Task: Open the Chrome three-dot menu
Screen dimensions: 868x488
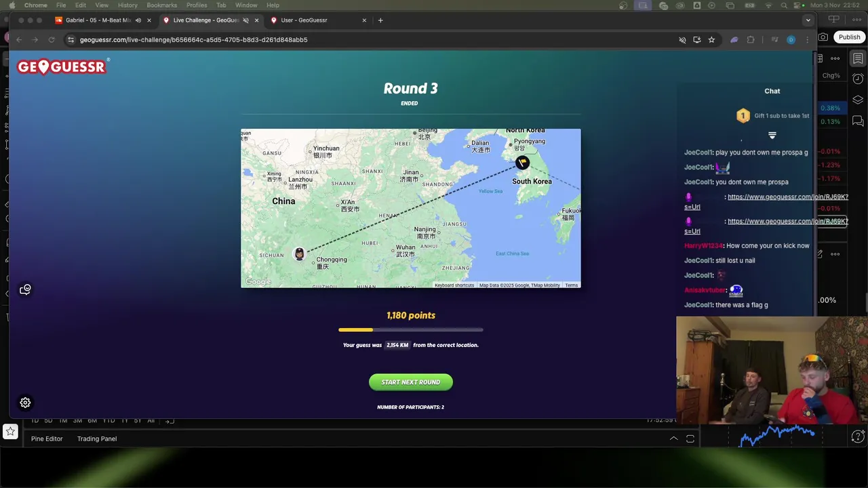Action: point(807,40)
